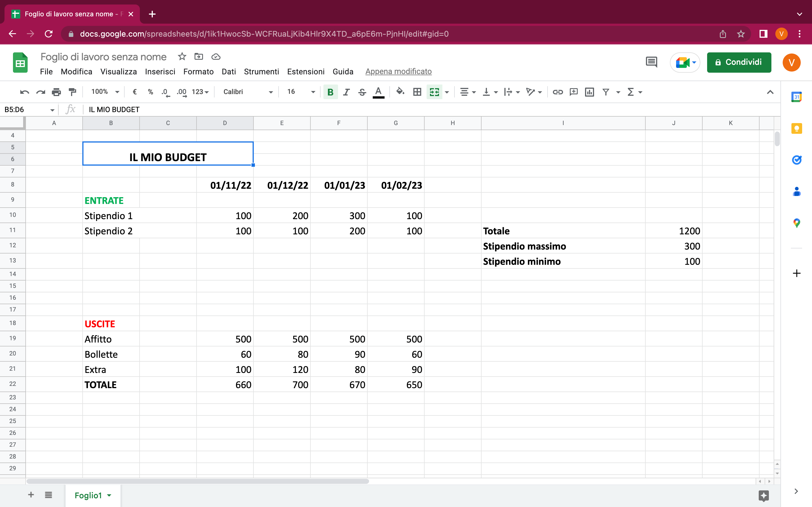Add a comment to the selection
Image resolution: width=812 pixels, height=507 pixels.
point(574,92)
